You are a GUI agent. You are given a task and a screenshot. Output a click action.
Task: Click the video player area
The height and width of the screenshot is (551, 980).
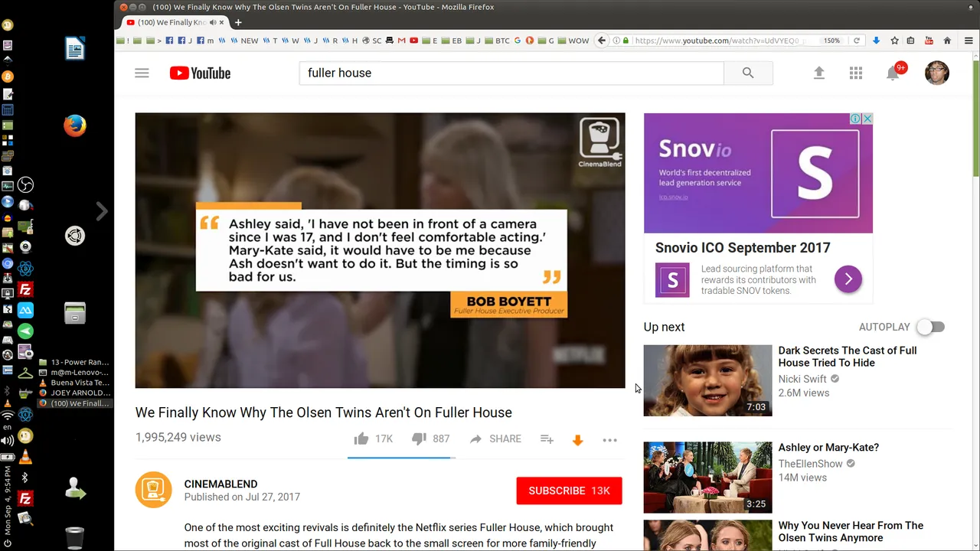tap(380, 250)
